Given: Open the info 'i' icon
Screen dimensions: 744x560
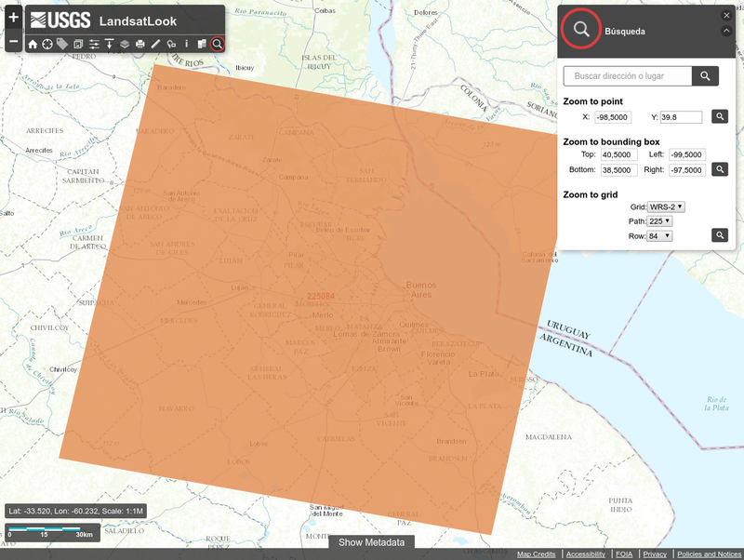Looking at the screenshot, I should point(186,44).
